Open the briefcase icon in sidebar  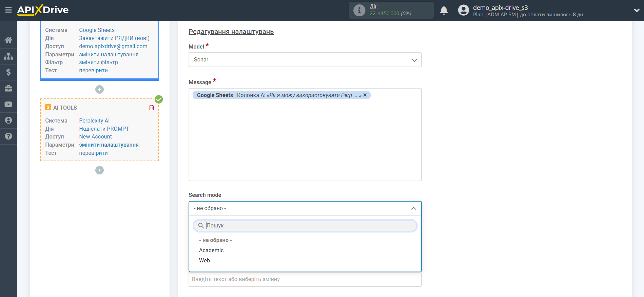(8, 88)
